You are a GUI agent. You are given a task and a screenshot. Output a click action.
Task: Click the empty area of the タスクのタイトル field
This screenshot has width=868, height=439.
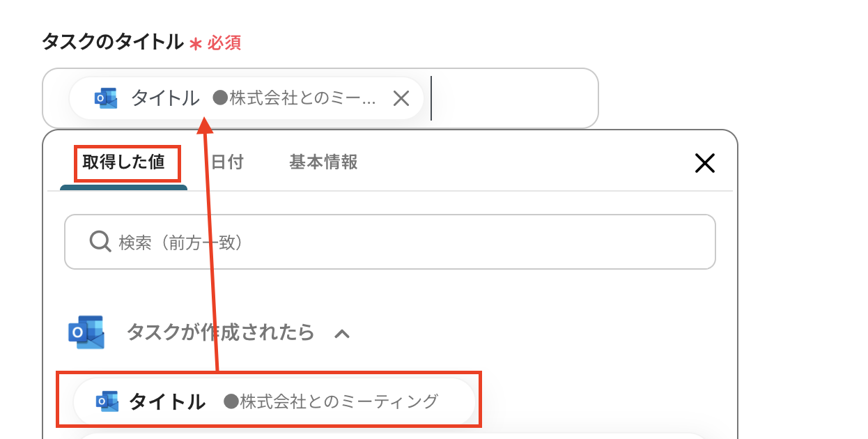(514, 98)
